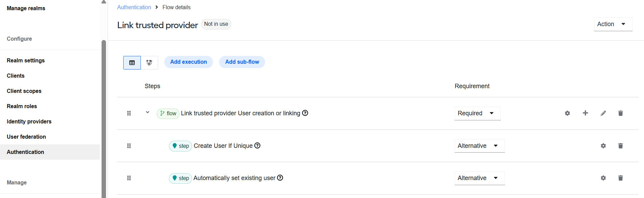Screen dimensions: 644x198
Task: Follow the Authentication breadcrumb link
Action: [x=134, y=7]
